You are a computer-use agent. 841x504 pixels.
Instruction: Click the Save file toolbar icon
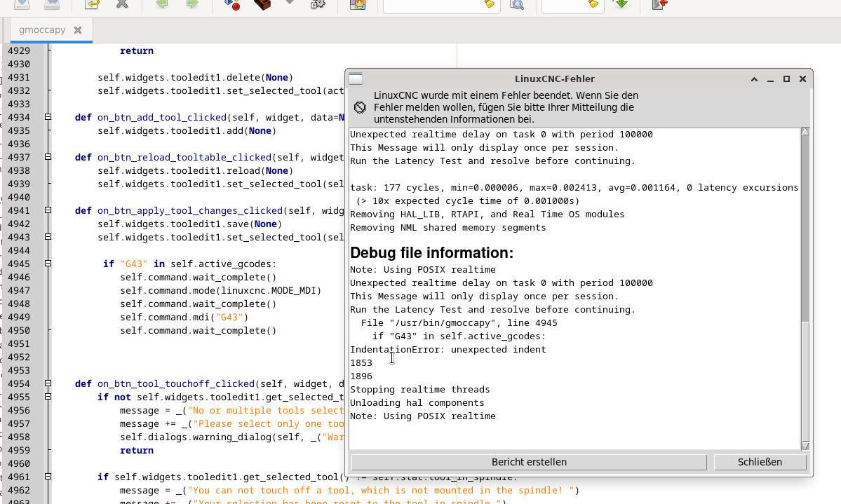coord(22,4)
